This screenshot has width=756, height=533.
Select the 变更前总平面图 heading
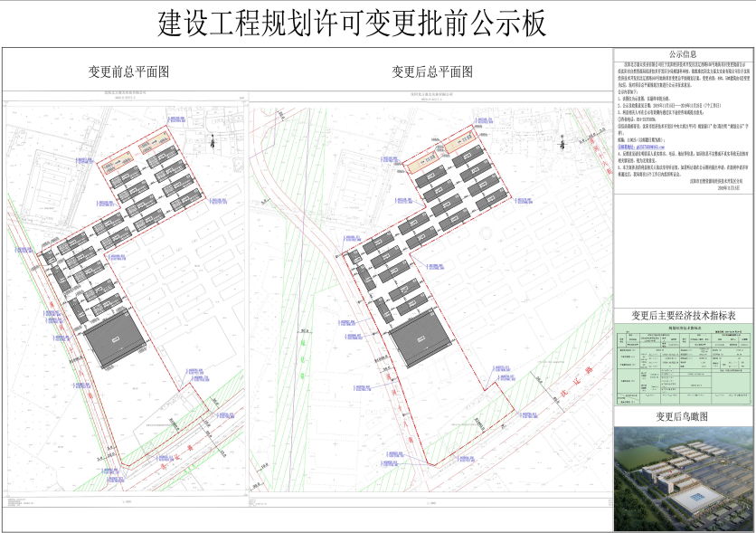click(x=128, y=71)
